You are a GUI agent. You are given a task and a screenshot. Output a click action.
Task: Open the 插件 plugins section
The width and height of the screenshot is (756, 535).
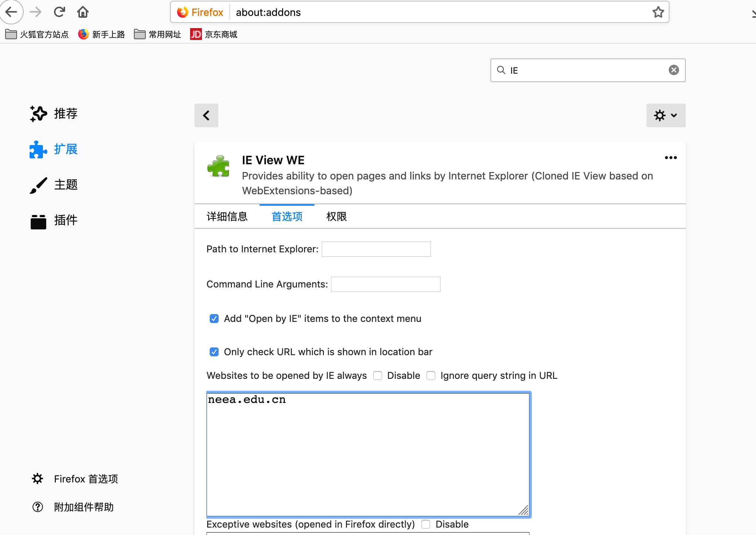[54, 221]
